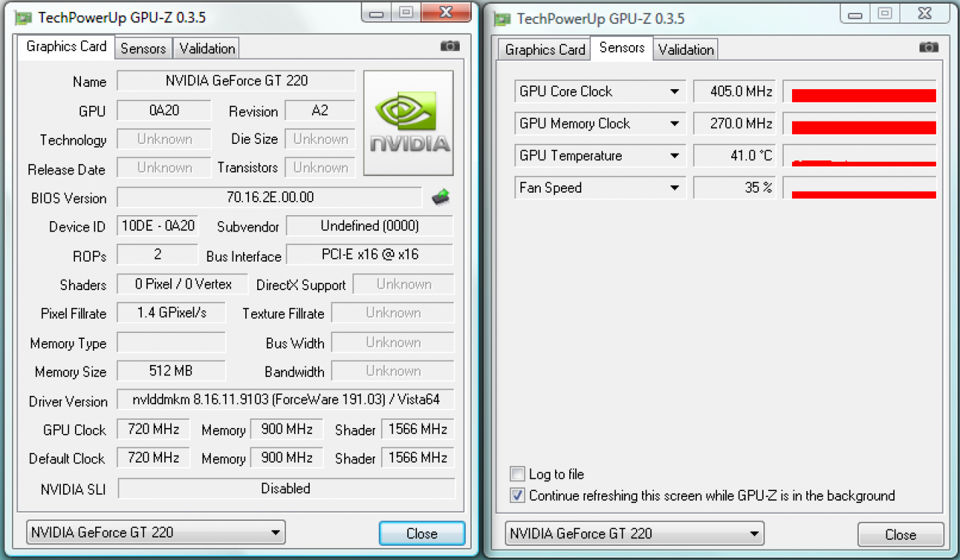Open GPU selector dropdown in Sensors window
The height and width of the screenshot is (560, 960).
click(x=634, y=534)
